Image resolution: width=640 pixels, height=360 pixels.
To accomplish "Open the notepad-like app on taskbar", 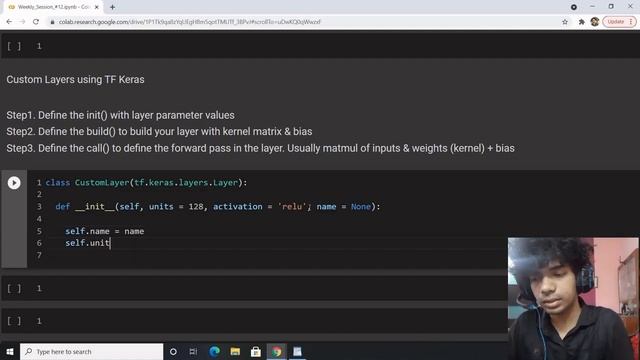I will point(298,351).
